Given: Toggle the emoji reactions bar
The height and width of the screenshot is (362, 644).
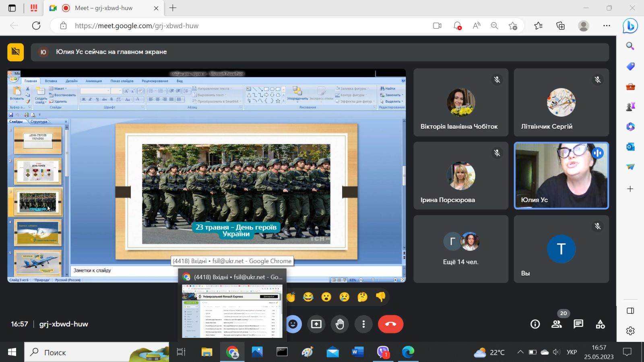Looking at the screenshot, I should coord(293,324).
